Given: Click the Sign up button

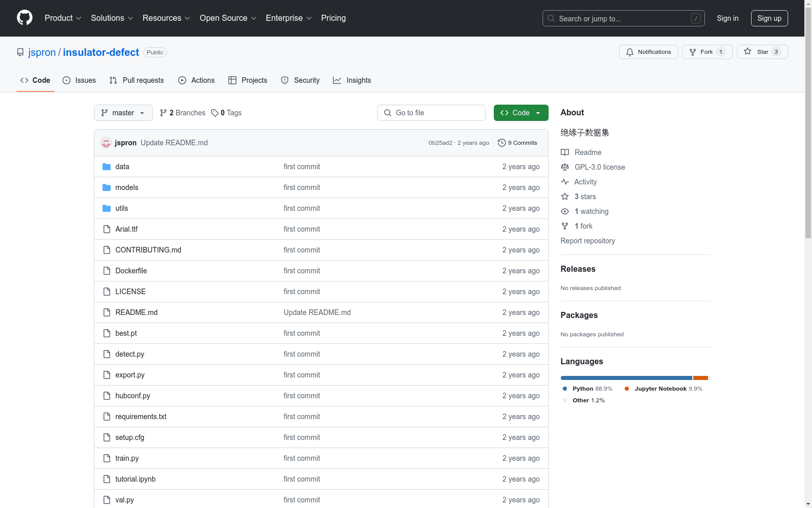Looking at the screenshot, I should 769,18.
